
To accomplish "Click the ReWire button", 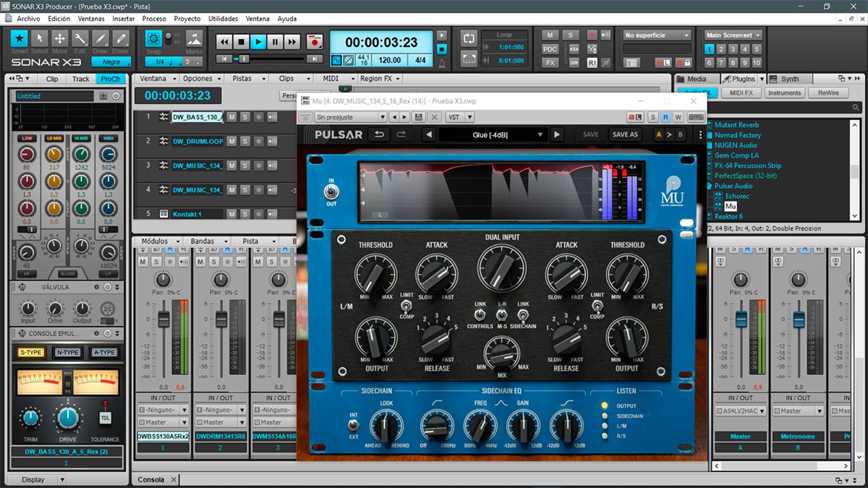I will pyautogui.click(x=828, y=93).
